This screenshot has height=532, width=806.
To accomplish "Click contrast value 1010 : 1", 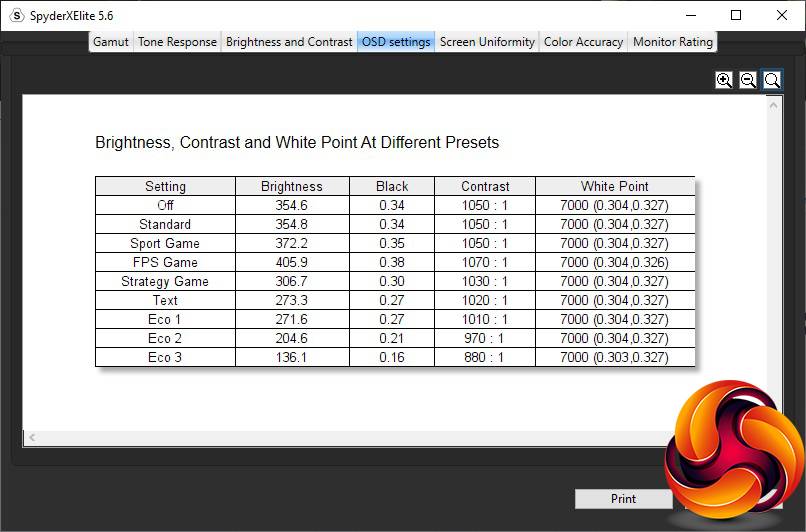I will coord(485,319).
